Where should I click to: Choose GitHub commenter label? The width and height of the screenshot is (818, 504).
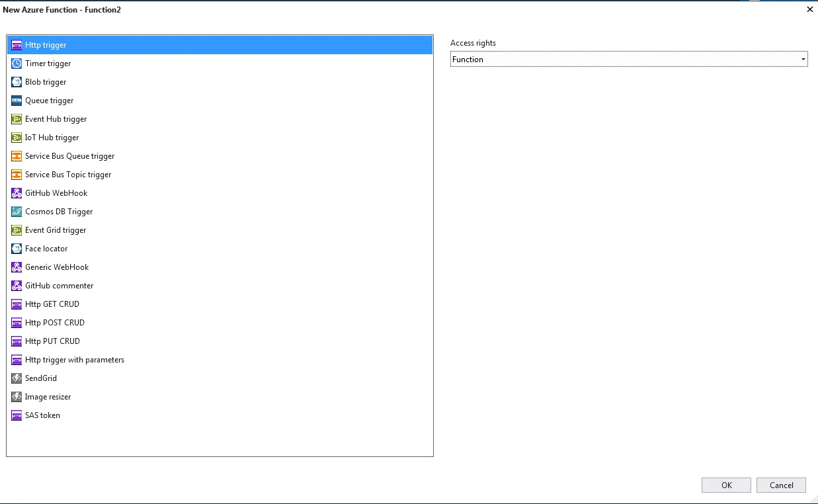pos(60,286)
